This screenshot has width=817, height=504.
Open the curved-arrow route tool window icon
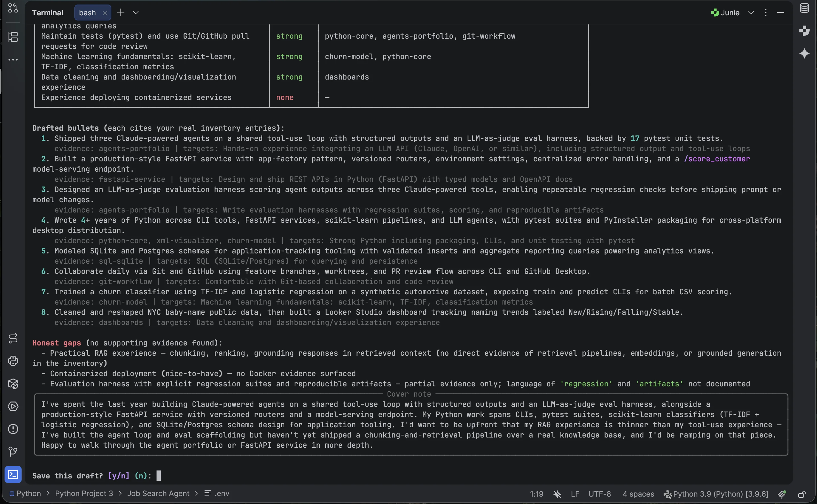point(13,338)
